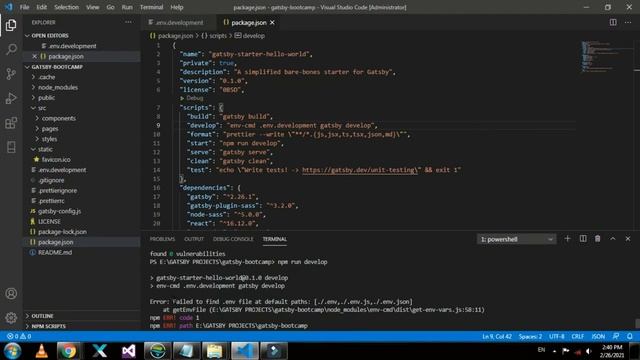The width and height of the screenshot is (640, 360).
Task: Open the Search view in activity bar
Action: coord(11,49)
